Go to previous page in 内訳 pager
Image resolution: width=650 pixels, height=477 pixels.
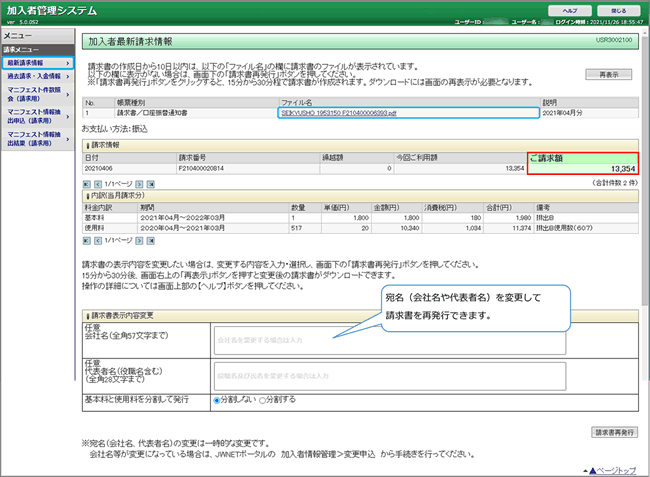click(x=98, y=241)
